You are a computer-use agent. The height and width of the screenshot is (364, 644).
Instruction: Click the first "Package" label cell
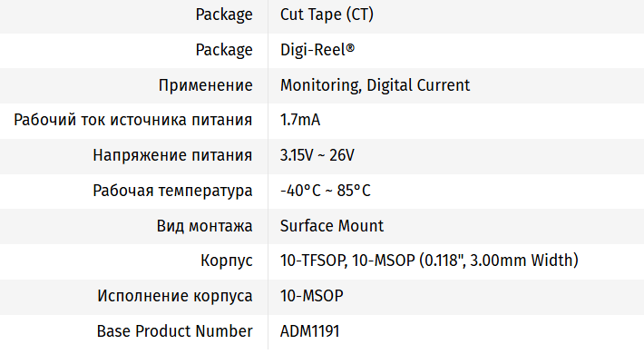tap(224, 15)
